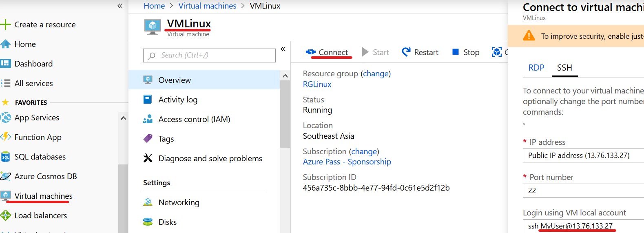Click the ssh login command field

[583, 226]
